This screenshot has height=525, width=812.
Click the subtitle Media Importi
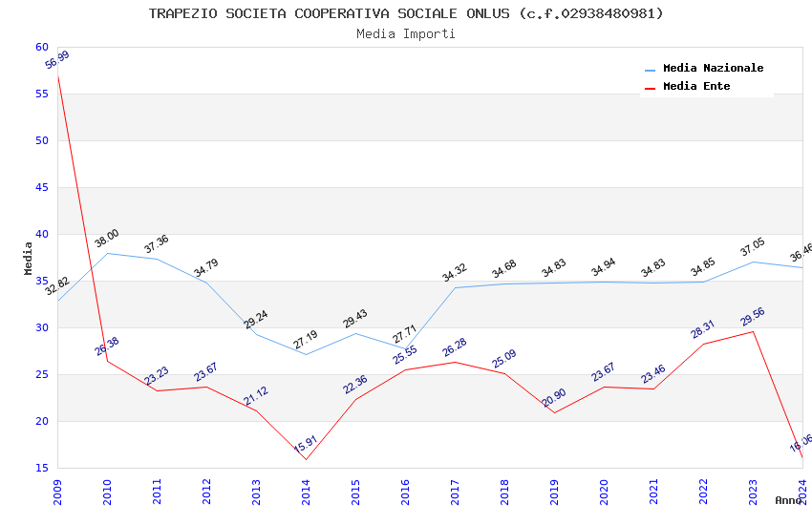point(406,33)
